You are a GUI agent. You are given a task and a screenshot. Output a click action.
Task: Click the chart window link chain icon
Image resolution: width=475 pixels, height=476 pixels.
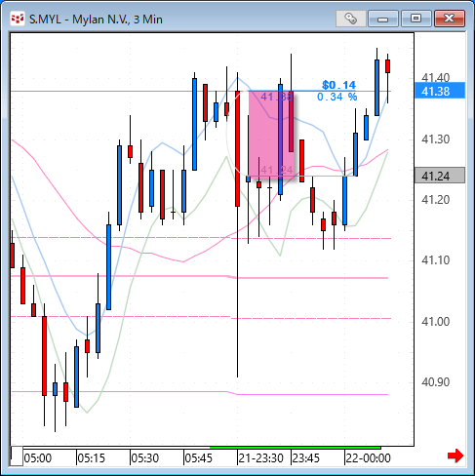(x=350, y=19)
